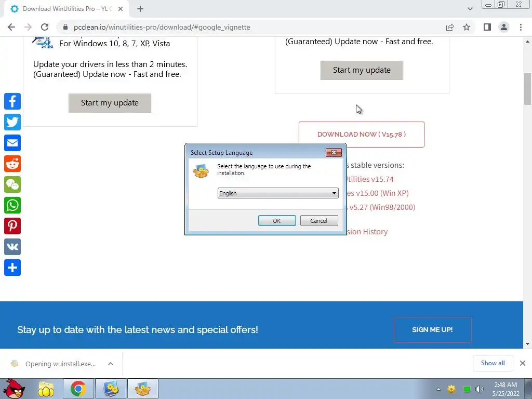Go back in Chrome browser
Viewport: 532px width, 399px height.
coord(11,27)
